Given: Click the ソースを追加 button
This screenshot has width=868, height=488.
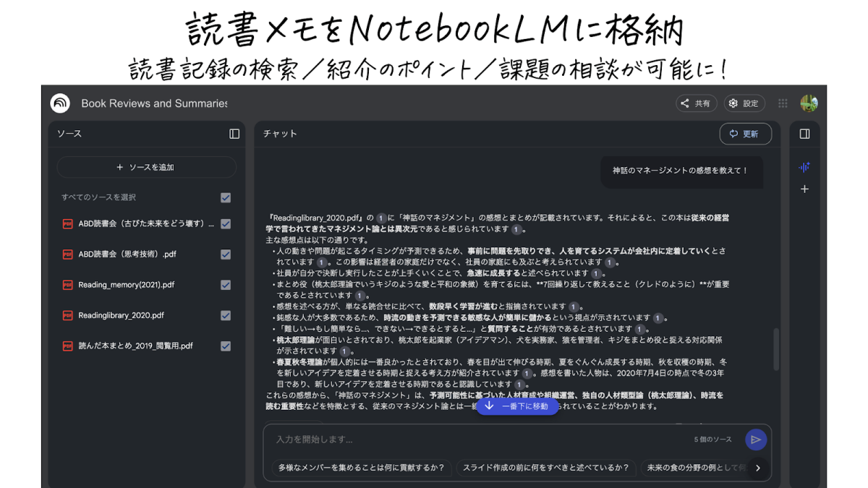Looking at the screenshot, I should (x=146, y=167).
